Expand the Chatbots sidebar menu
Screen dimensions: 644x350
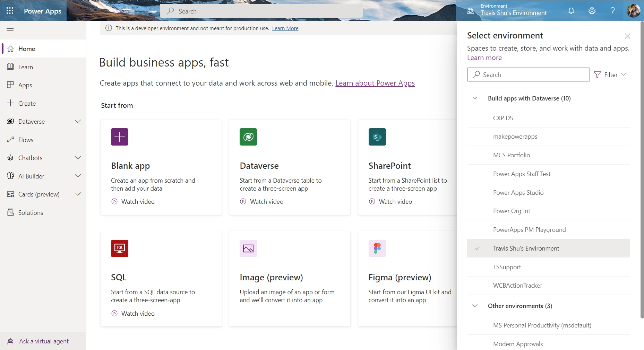pos(78,158)
